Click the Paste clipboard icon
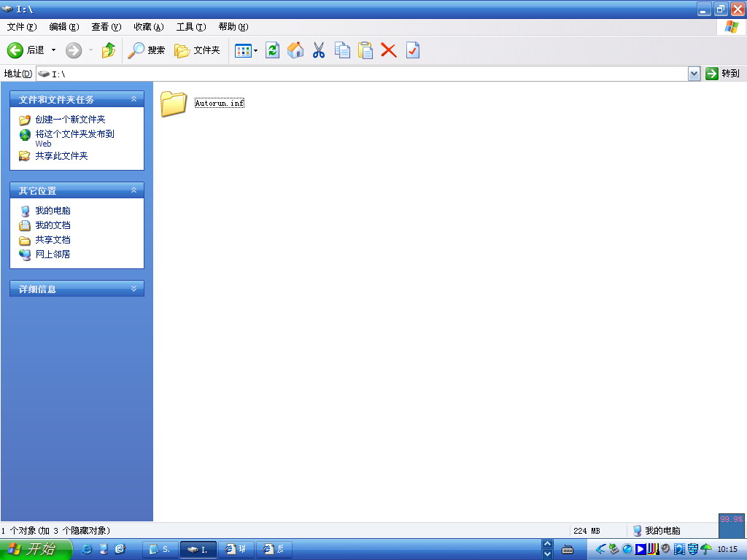The image size is (747, 560). pos(365,50)
